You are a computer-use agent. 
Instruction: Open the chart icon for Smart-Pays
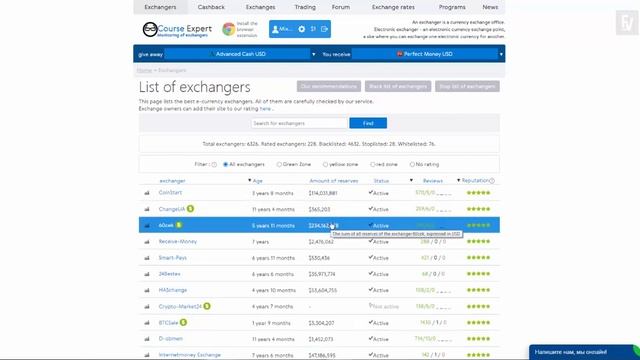tap(147, 258)
